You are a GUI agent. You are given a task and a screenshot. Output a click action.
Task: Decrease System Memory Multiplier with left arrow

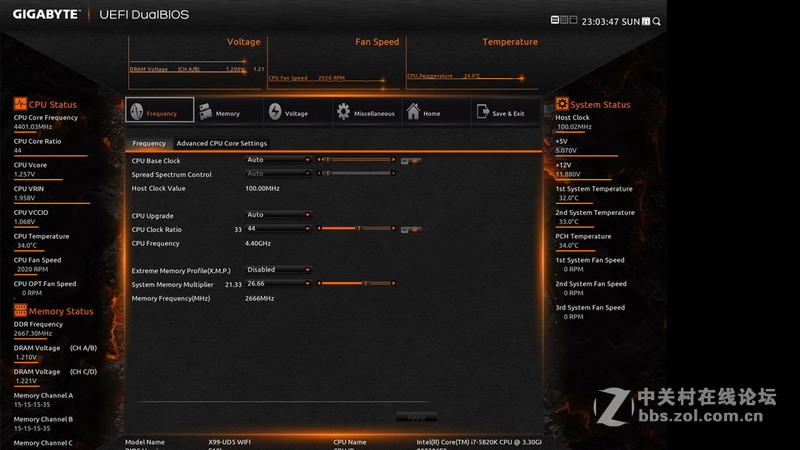319,283
